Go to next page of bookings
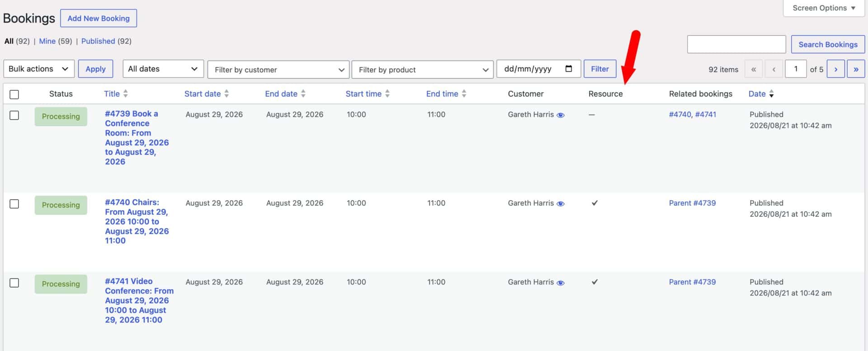This screenshot has width=868, height=351. pos(835,69)
